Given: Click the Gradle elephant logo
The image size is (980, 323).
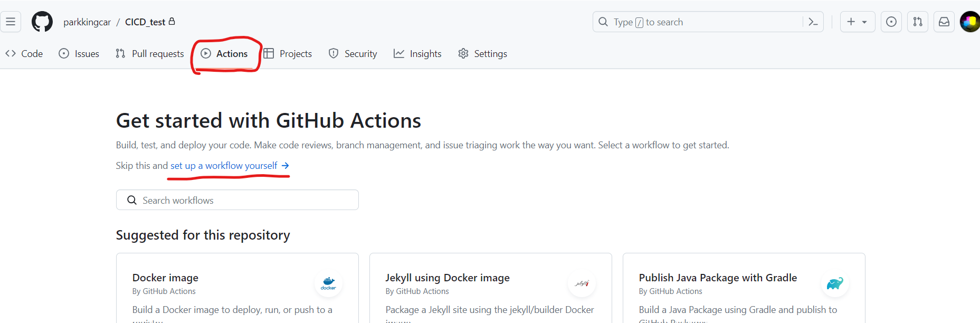Looking at the screenshot, I should pos(835,283).
